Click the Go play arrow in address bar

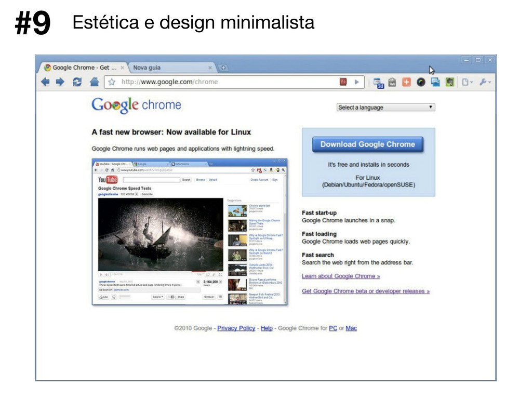(x=356, y=82)
